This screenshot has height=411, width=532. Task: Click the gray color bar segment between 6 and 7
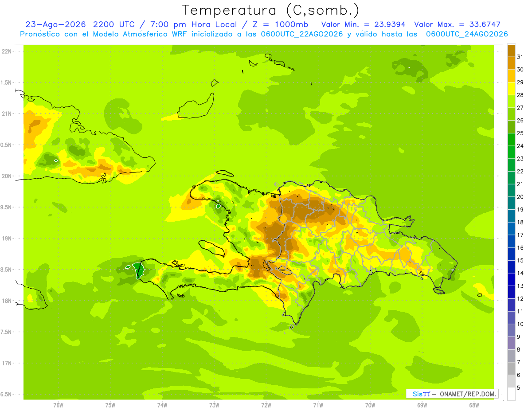click(511, 368)
